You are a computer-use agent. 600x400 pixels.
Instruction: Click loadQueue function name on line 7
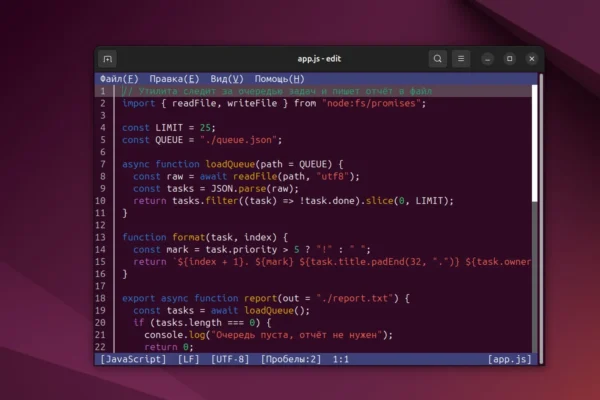pos(230,164)
